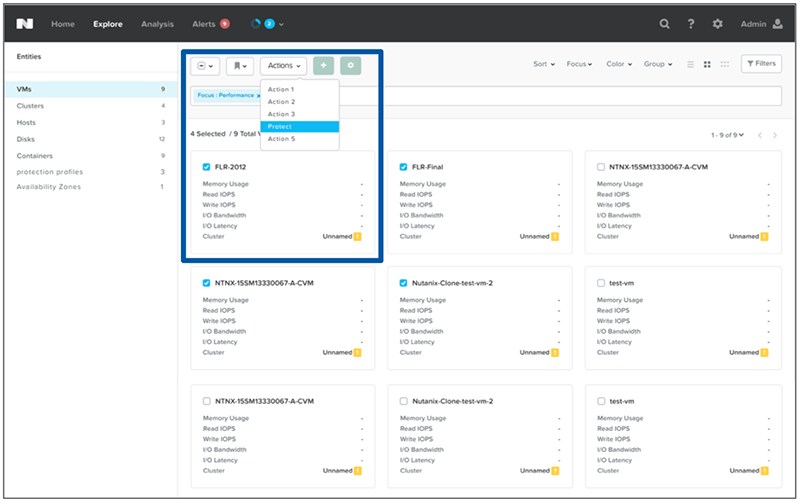Select Protect from the Actions menu
Image resolution: width=800 pixels, height=503 pixels.
pyautogui.click(x=280, y=127)
